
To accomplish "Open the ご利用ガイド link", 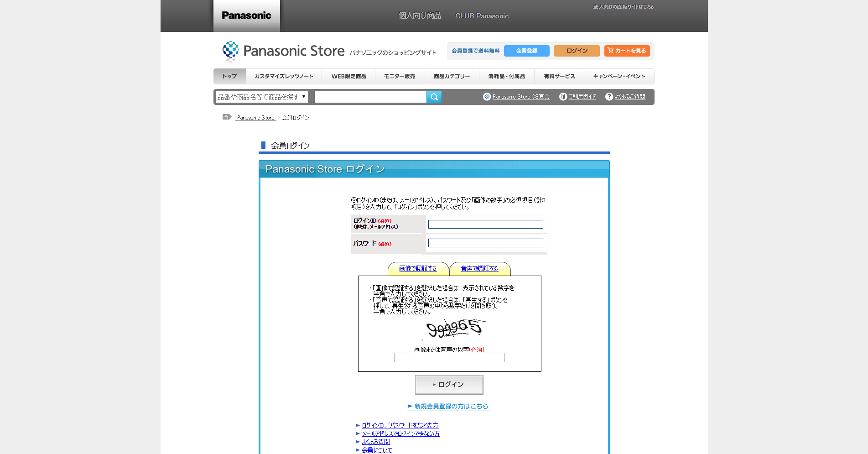I will tap(582, 97).
